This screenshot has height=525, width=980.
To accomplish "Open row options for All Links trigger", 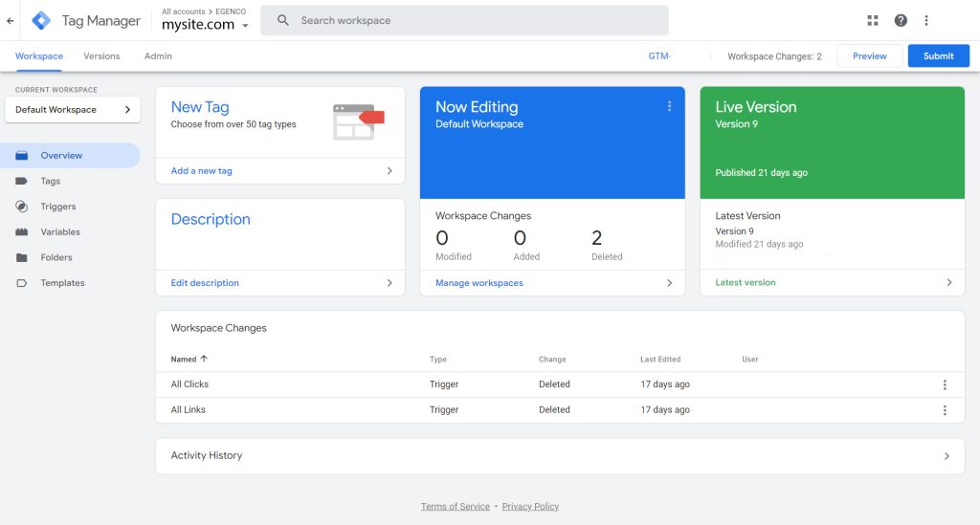I will pos(945,410).
